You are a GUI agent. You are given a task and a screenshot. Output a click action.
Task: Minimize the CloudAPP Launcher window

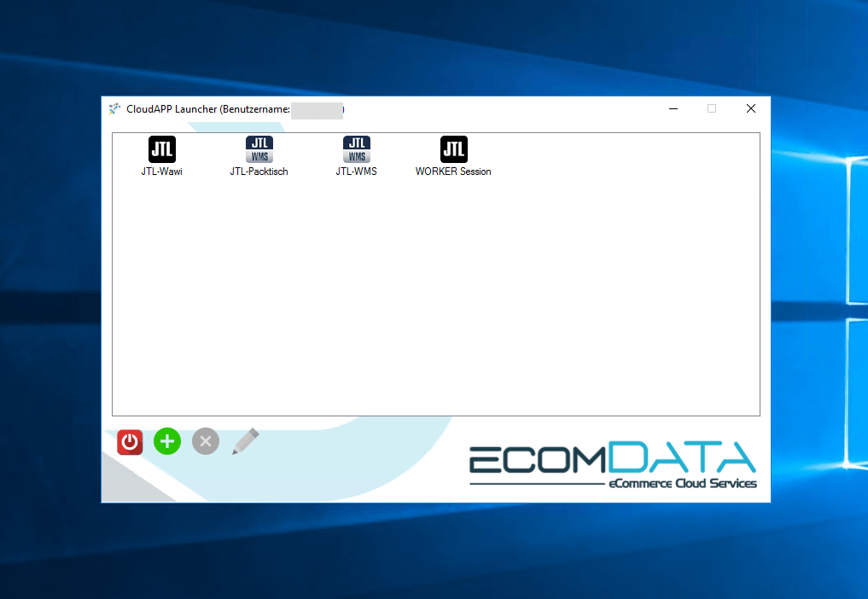click(673, 109)
